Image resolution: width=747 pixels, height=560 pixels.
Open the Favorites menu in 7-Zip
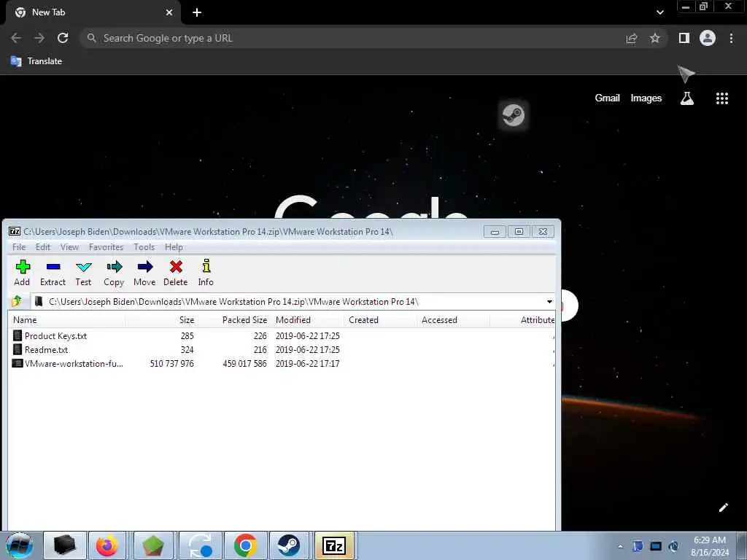[106, 247]
